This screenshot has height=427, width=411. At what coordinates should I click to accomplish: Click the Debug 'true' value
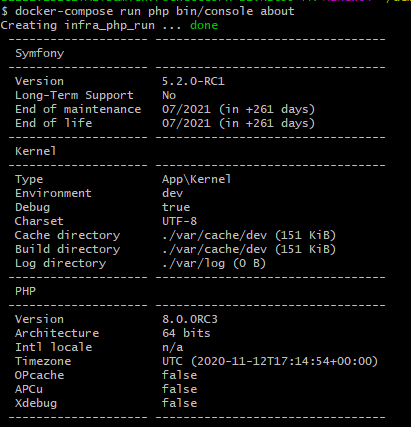click(176, 207)
